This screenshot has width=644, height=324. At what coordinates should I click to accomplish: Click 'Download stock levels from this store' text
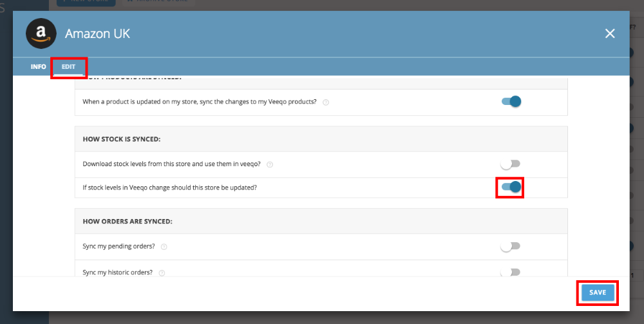(x=172, y=164)
